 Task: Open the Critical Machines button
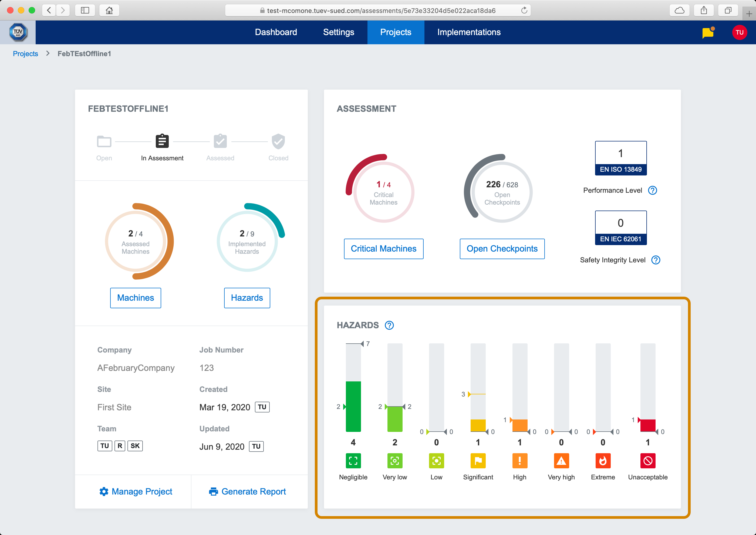[x=383, y=249]
